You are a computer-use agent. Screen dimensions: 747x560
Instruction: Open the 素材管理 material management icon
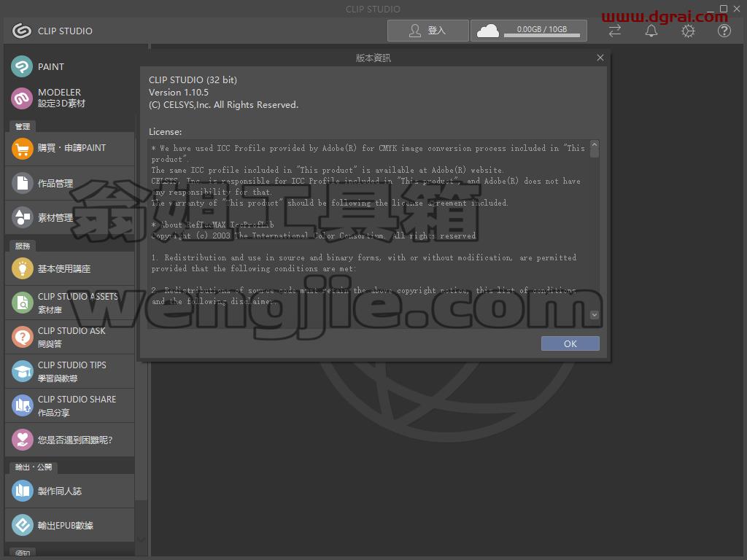pos(22,217)
